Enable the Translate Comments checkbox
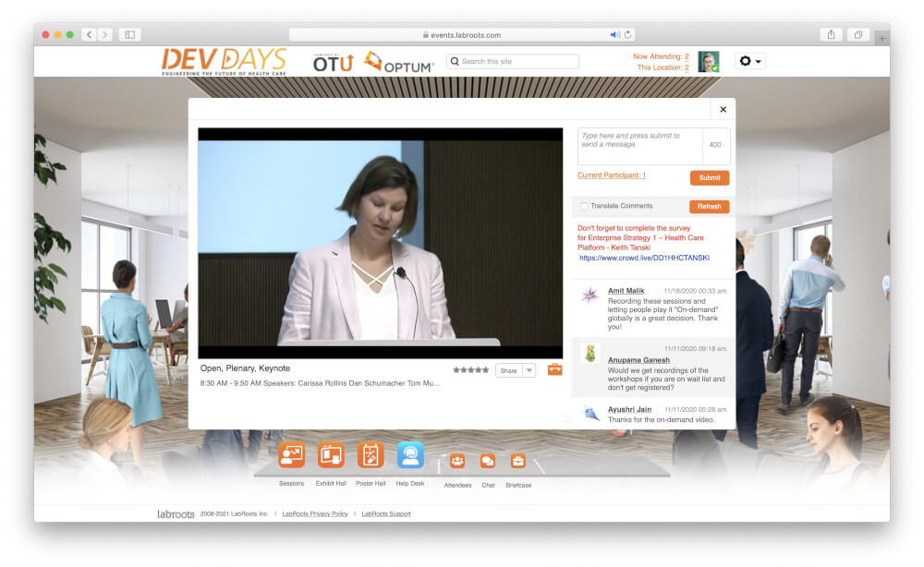924x567 pixels. [584, 206]
